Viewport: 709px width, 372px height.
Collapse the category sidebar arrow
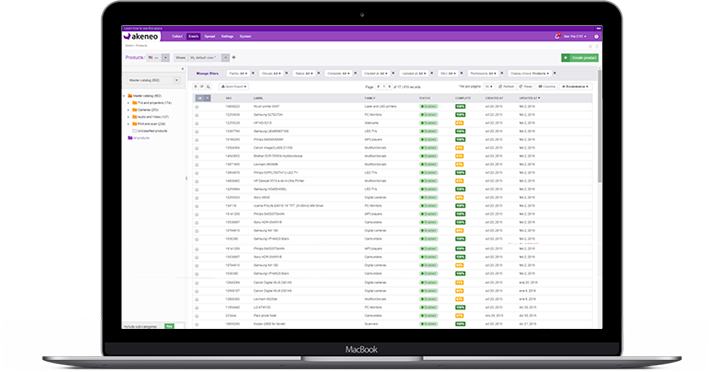click(x=183, y=69)
